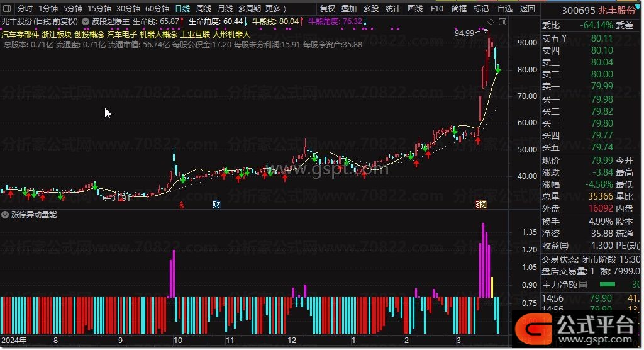The width and height of the screenshot is (644, 350).
Task: Activate the 画线 drawing tool
Action: 415,8
